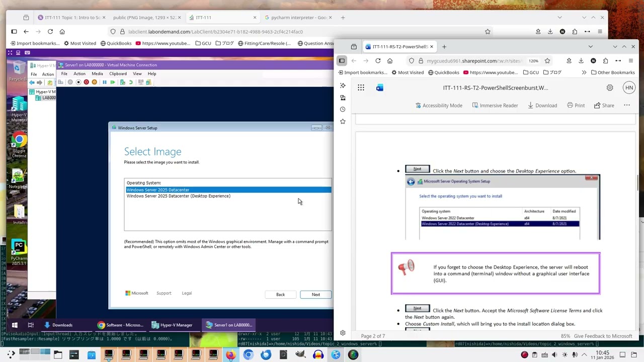
Task: Bookmark the SharePoint page with star
Action: [547, 61]
